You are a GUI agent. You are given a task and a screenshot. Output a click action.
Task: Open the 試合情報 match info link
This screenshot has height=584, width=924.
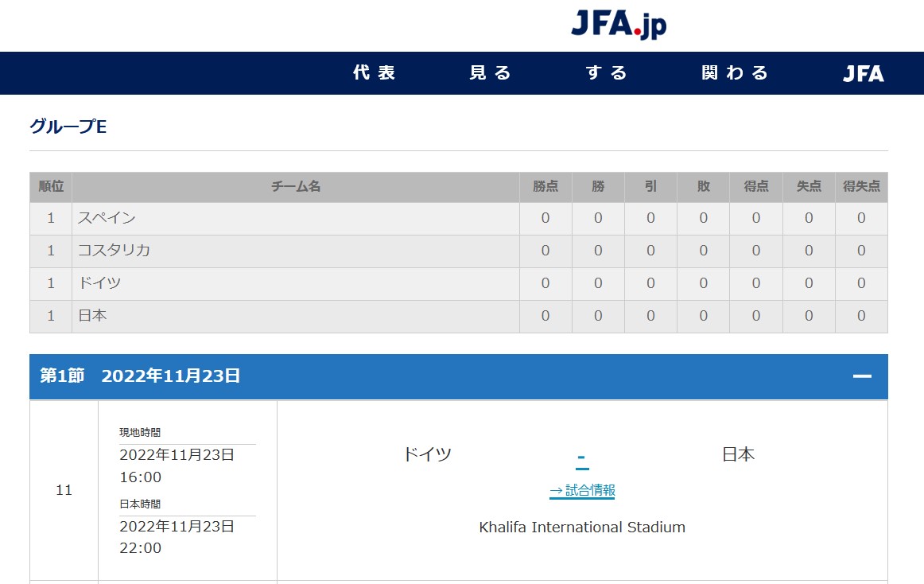pyautogui.click(x=582, y=490)
